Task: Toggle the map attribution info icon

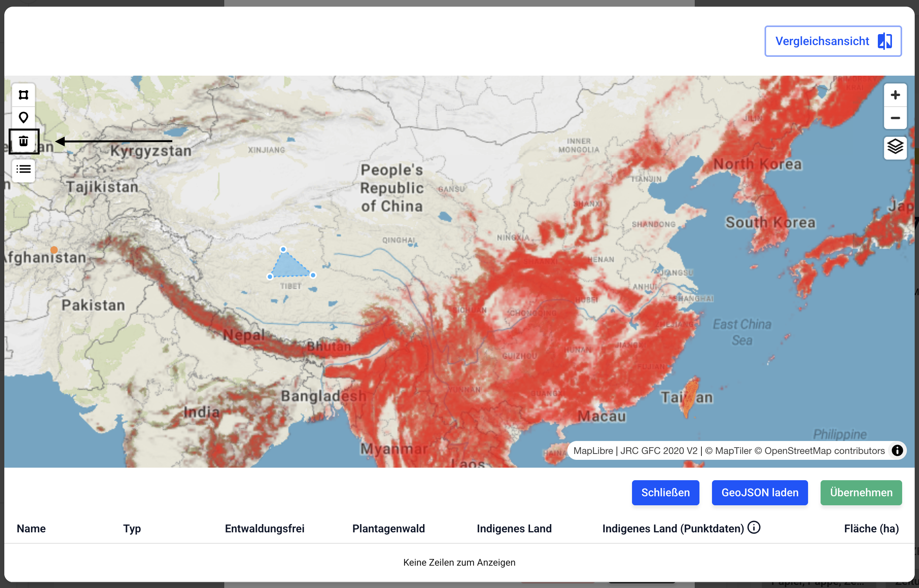Action: click(897, 450)
